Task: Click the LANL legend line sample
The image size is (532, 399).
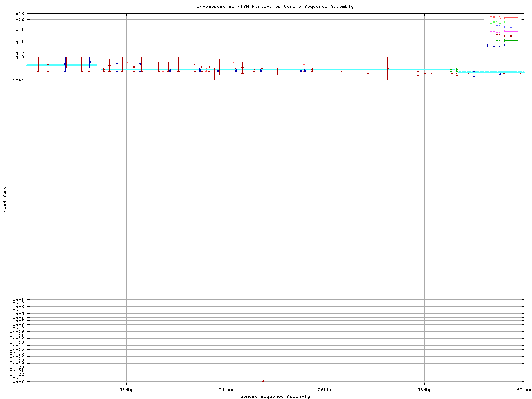Action: [x=511, y=22]
